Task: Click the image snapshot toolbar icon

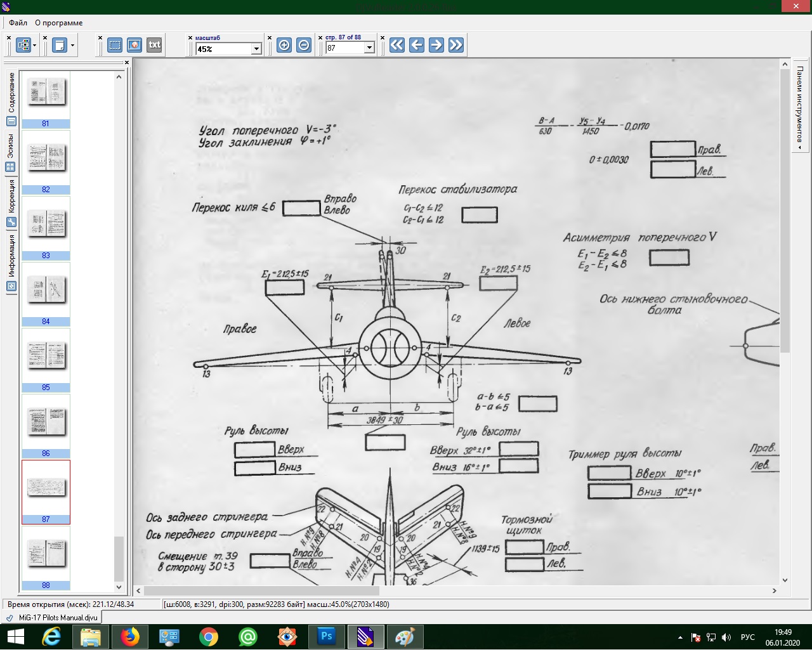Action: click(x=134, y=45)
